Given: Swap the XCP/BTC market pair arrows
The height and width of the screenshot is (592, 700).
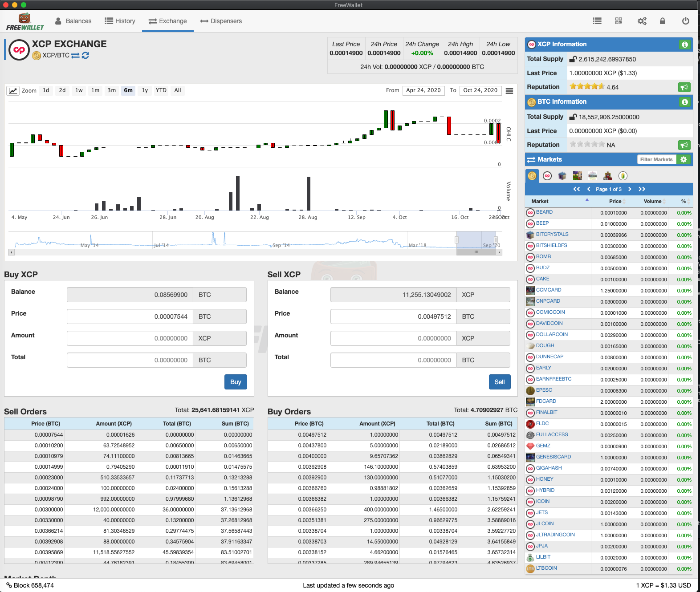Looking at the screenshot, I should pos(75,56).
